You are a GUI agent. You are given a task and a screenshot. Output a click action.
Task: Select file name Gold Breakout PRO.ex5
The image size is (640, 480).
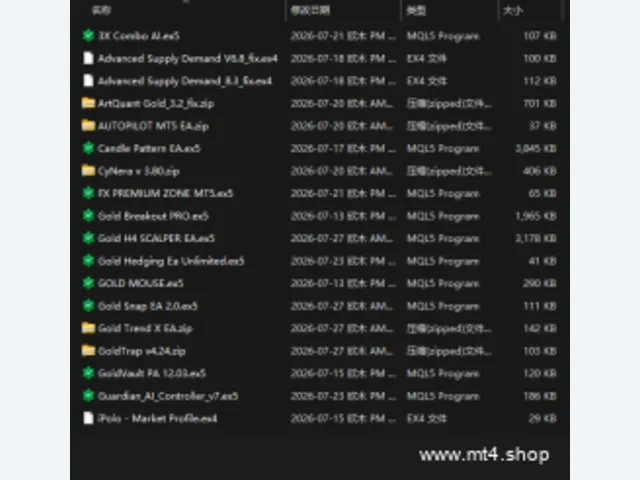pyautogui.click(x=153, y=216)
